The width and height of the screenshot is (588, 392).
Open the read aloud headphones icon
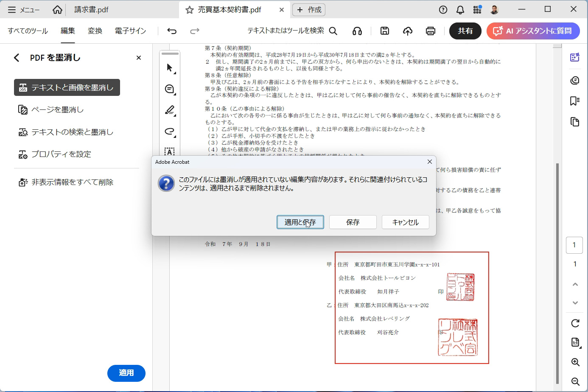[x=357, y=31]
